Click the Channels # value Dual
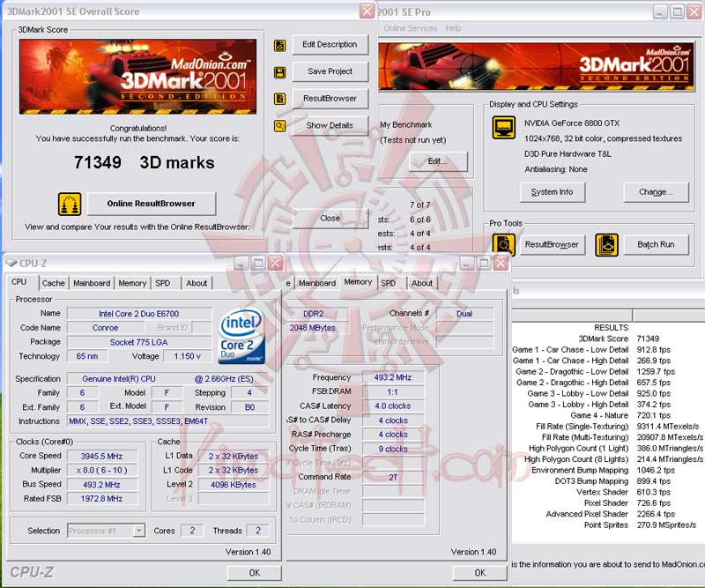Viewport: 705px width, 588px height. click(x=464, y=314)
